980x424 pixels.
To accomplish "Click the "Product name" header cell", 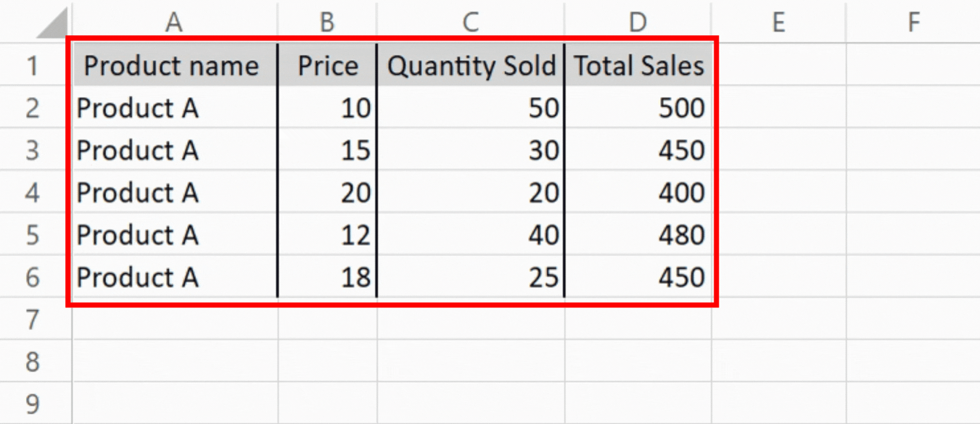I will click(x=175, y=65).
